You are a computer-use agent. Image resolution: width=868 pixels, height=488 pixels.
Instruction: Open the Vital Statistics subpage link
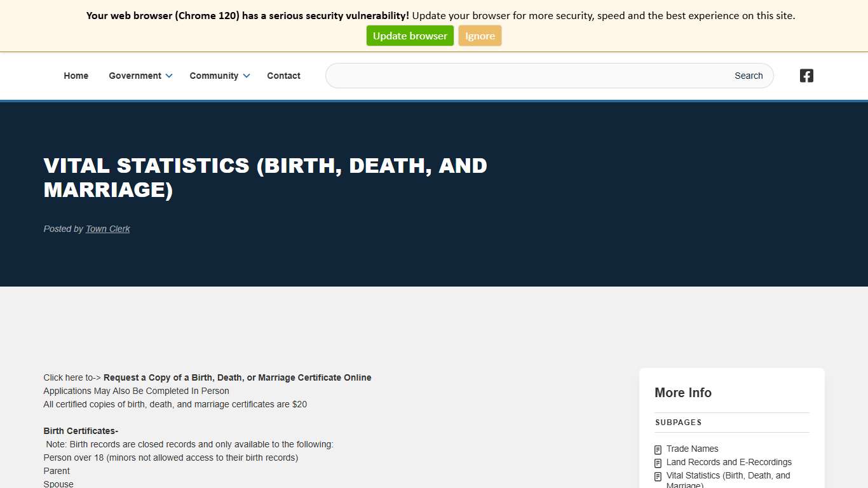pyautogui.click(x=728, y=475)
